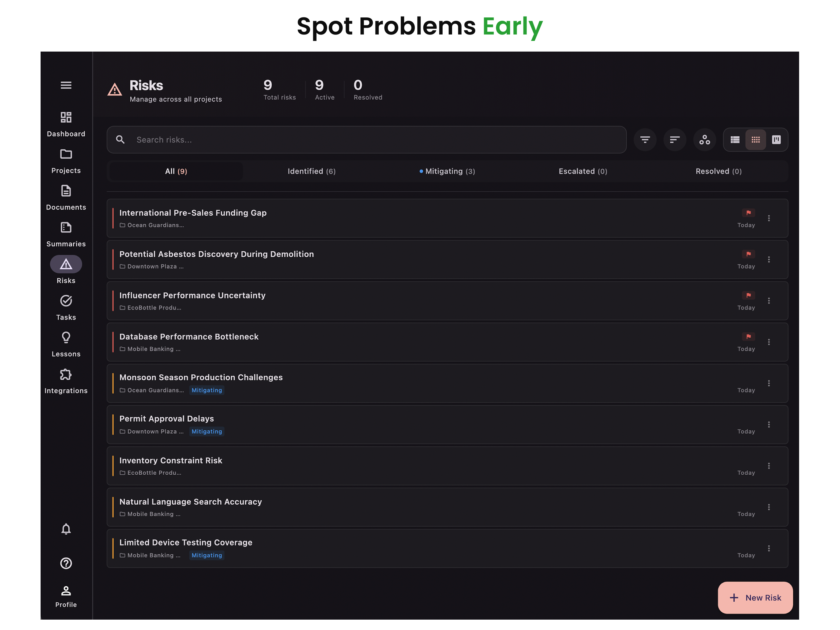840x630 pixels.
Task: Click the filter icon next to search
Action: pos(645,140)
